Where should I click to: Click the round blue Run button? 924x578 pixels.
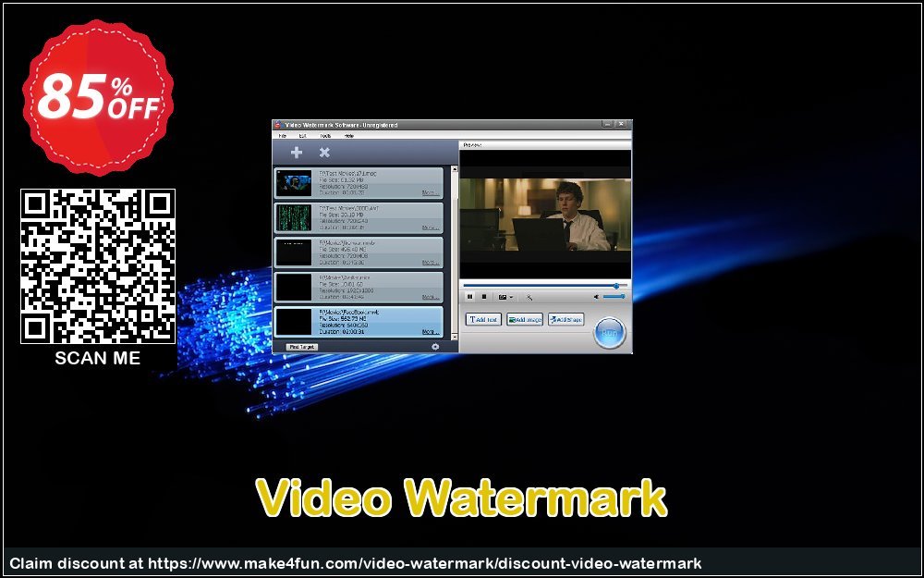tap(609, 333)
